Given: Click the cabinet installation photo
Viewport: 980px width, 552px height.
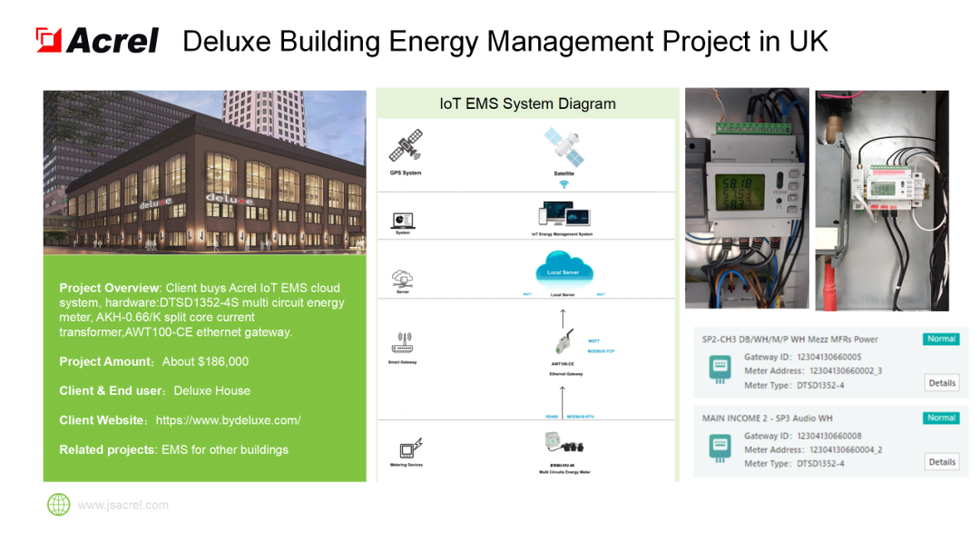Looking at the screenshot, I should click(x=882, y=200).
